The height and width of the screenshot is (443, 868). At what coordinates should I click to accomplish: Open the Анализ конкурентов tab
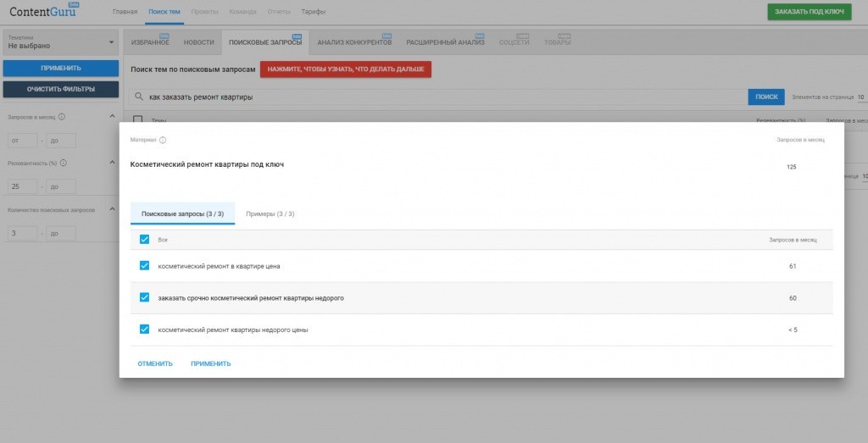coord(353,42)
